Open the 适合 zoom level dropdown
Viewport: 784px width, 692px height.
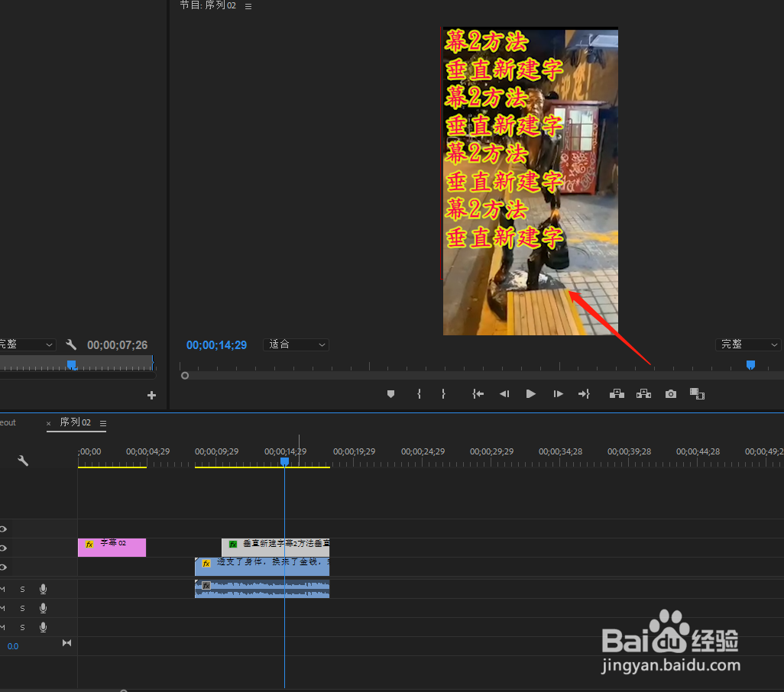(296, 344)
